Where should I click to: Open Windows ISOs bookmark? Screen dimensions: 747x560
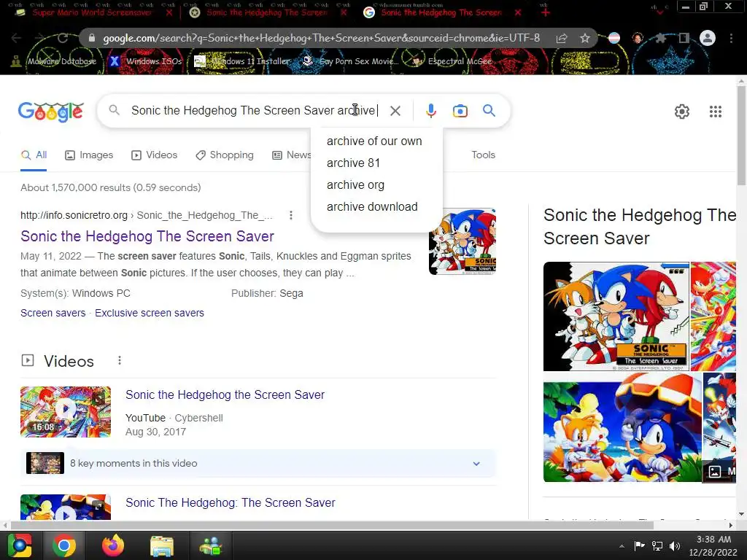(x=146, y=61)
